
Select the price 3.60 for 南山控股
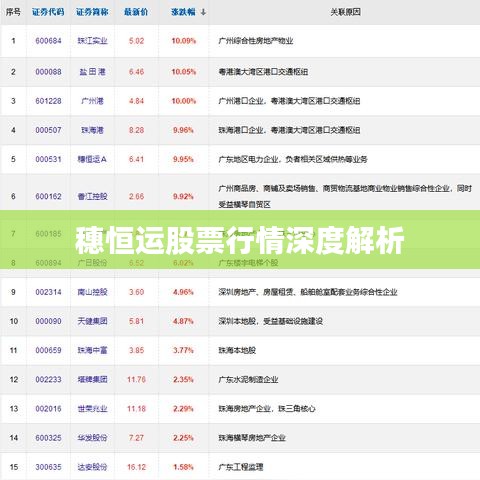click(136, 292)
